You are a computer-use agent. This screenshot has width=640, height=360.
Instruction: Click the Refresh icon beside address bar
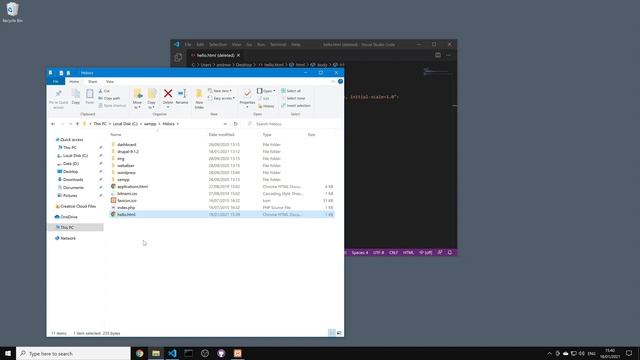[x=236, y=124]
